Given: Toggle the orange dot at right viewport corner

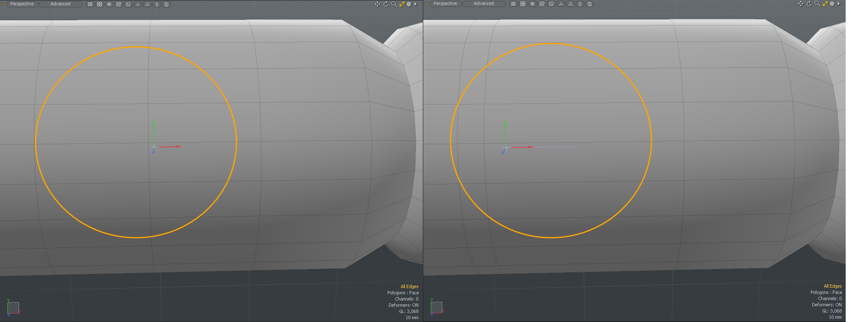Looking at the screenshot, I should coord(426,4).
